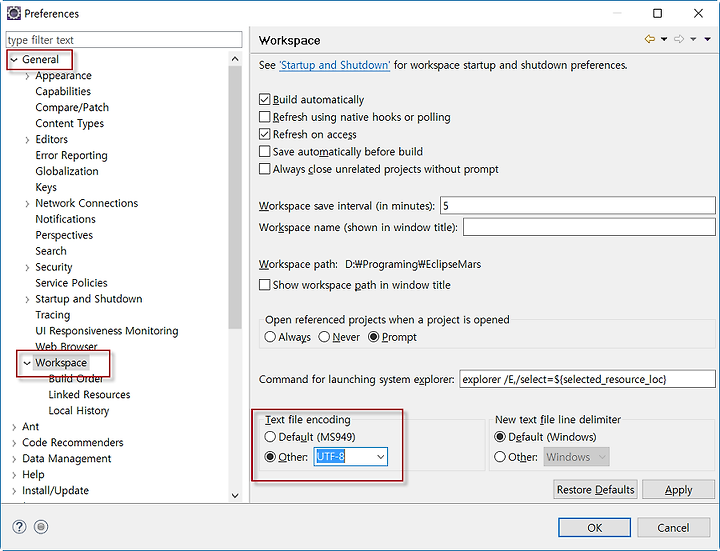
Task: Click the oomph recording circle icon
Action: pos(41,527)
